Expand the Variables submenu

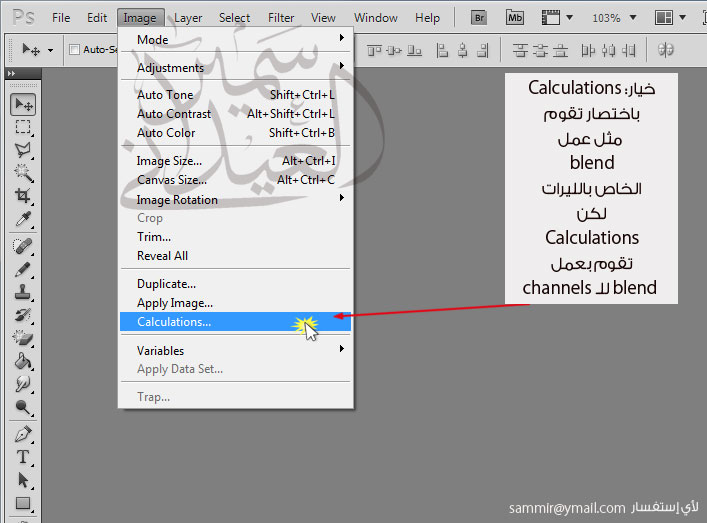coord(235,350)
